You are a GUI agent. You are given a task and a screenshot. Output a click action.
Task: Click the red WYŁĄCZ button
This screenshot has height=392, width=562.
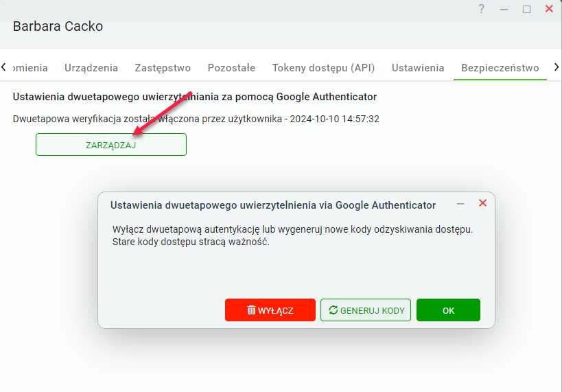click(x=270, y=310)
